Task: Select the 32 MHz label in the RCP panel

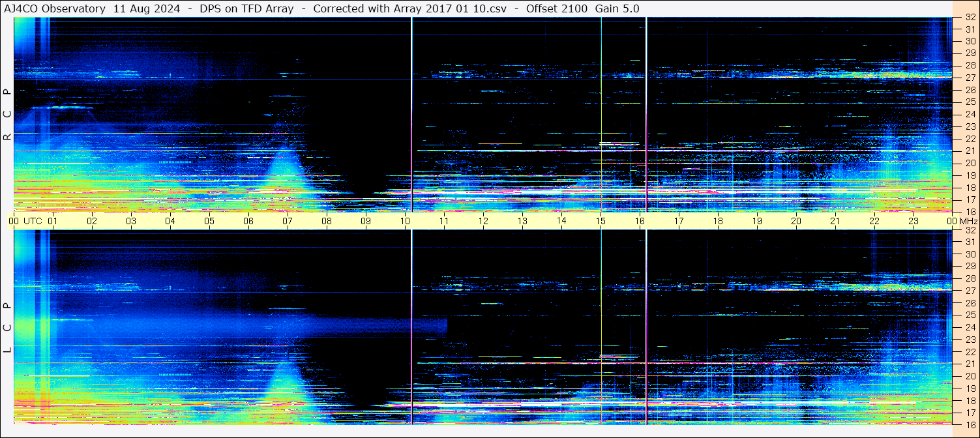Action: (x=970, y=18)
